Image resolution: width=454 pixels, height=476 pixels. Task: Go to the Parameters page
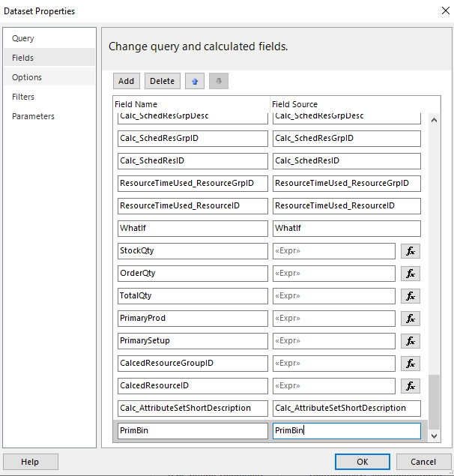33,116
